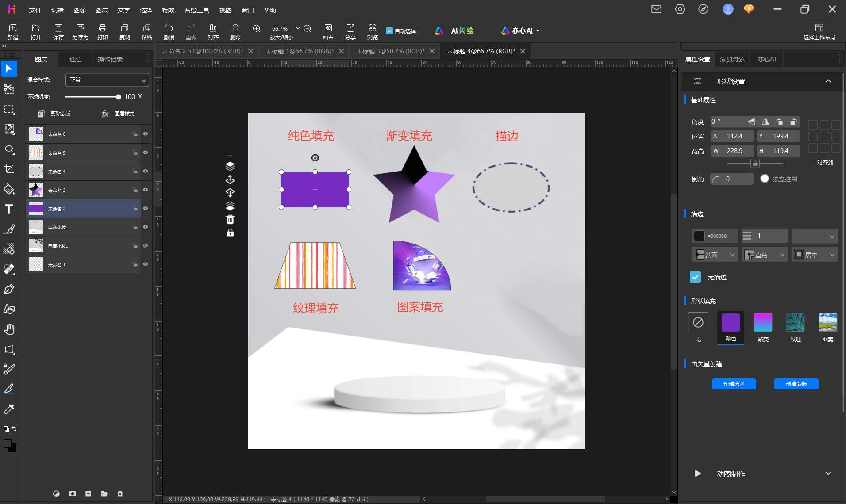
Task: Create new folder in layers panel
Action: 104,494
